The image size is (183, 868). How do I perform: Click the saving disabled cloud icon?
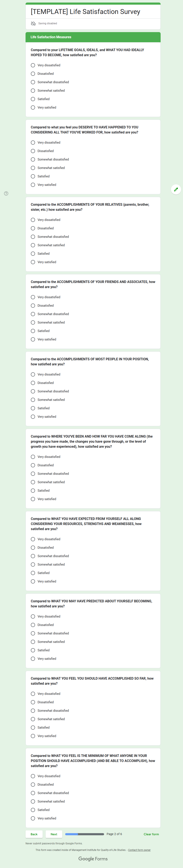(33, 24)
